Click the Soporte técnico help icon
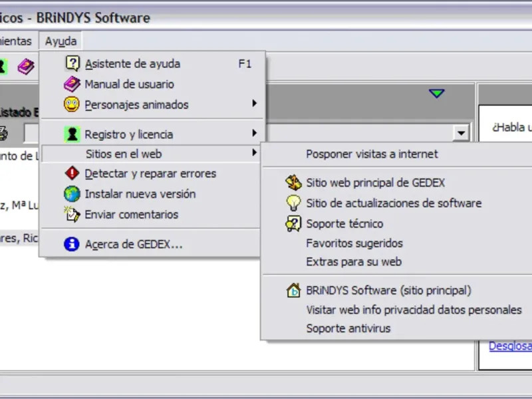The width and height of the screenshot is (532, 399). pos(293,223)
